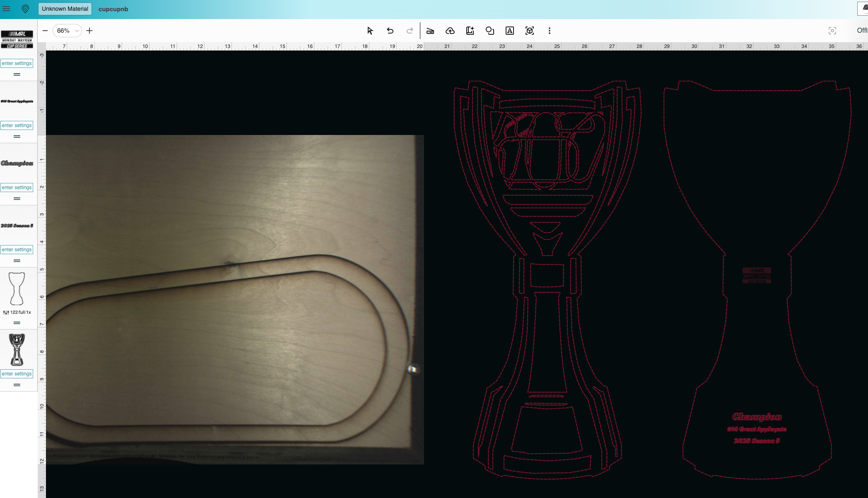Click the 3D cube scan icon
868x498 pixels.
point(529,31)
